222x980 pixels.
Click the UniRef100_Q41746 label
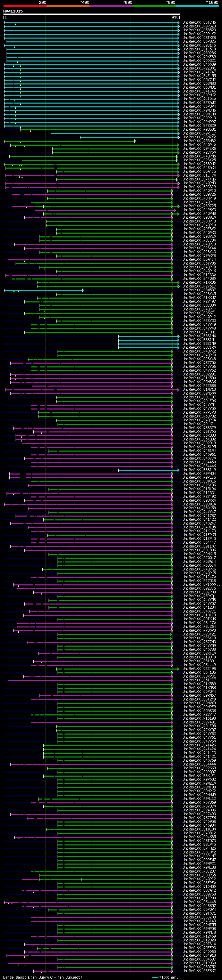point(199,91)
